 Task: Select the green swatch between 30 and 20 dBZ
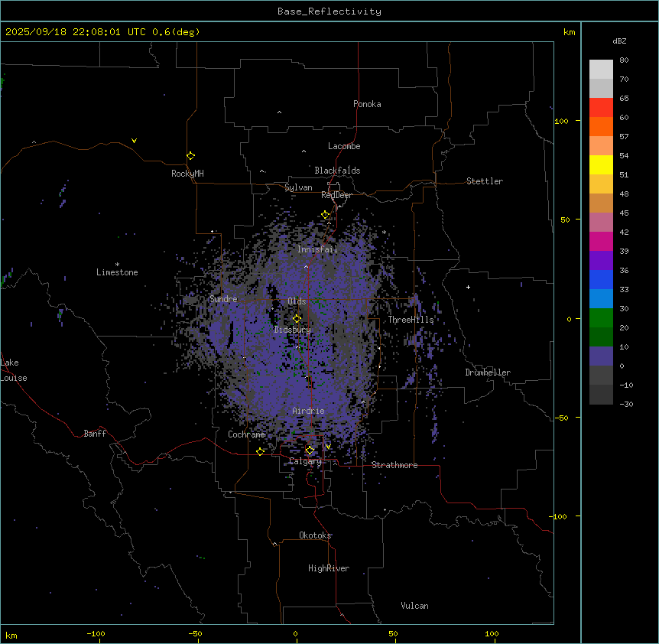click(x=601, y=318)
